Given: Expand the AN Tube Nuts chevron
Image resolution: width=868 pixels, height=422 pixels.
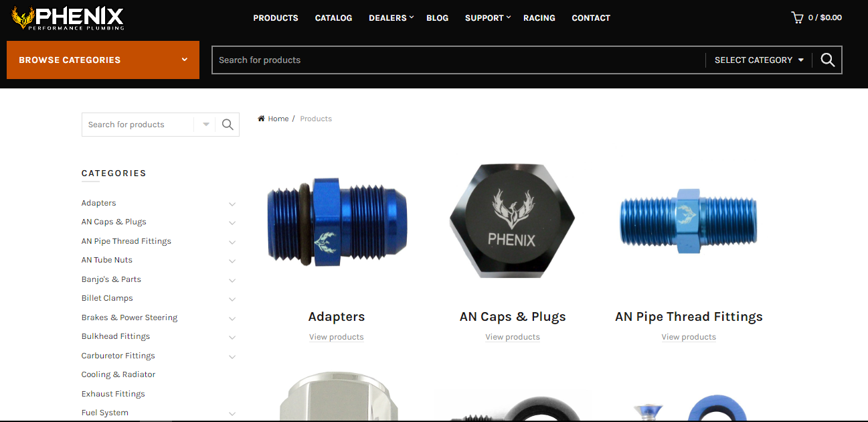Looking at the screenshot, I should point(232,261).
